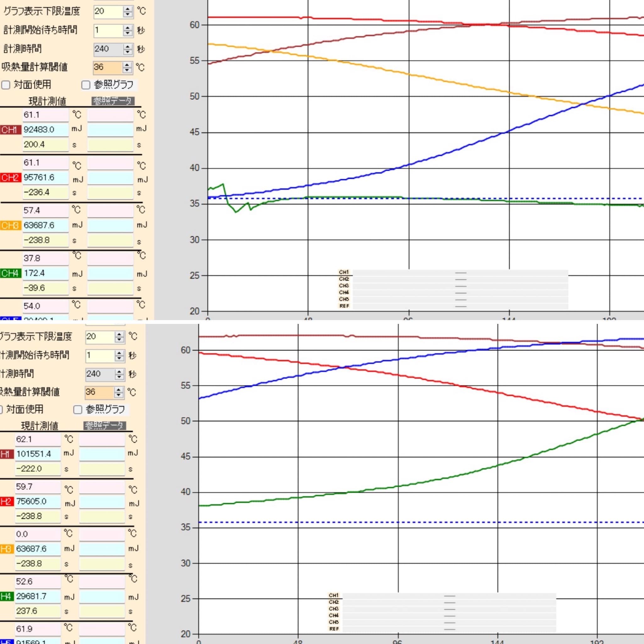Select the CH4 green channel label
This screenshot has width=644, height=644.
tap(11, 273)
